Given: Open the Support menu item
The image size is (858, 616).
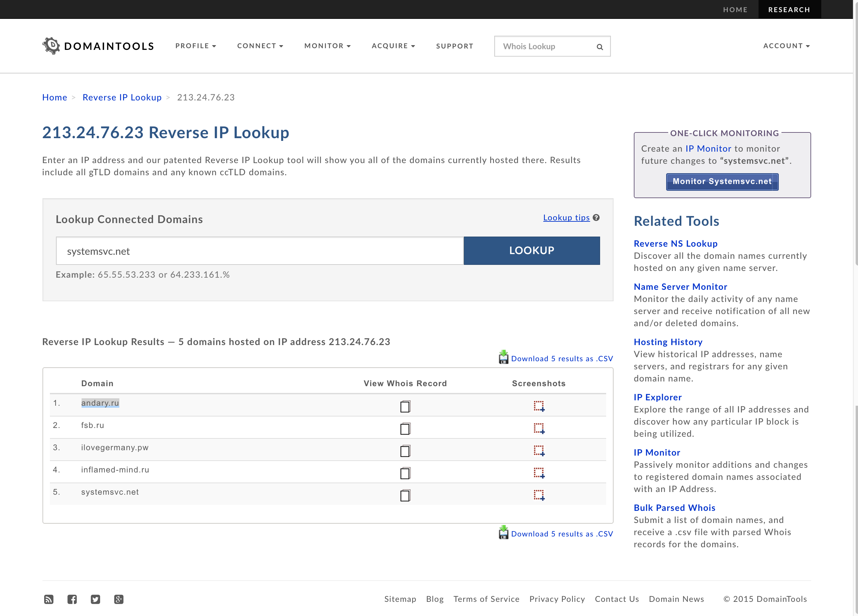Looking at the screenshot, I should (454, 46).
